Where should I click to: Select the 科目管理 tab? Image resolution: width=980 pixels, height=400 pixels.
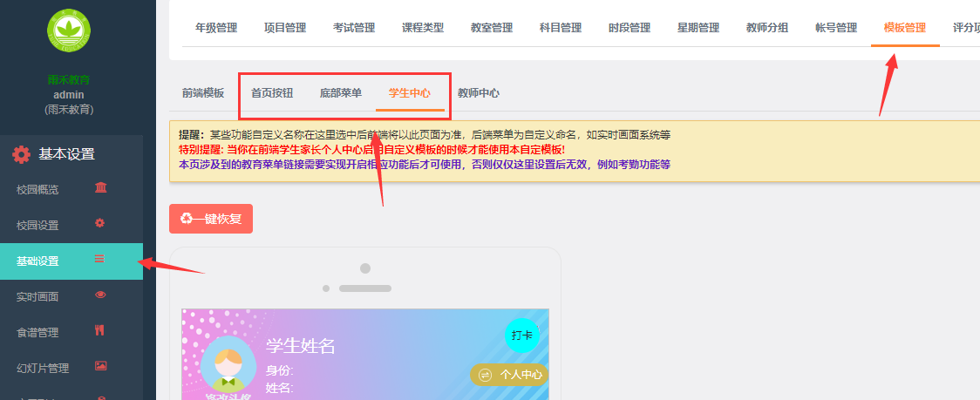tap(561, 28)
